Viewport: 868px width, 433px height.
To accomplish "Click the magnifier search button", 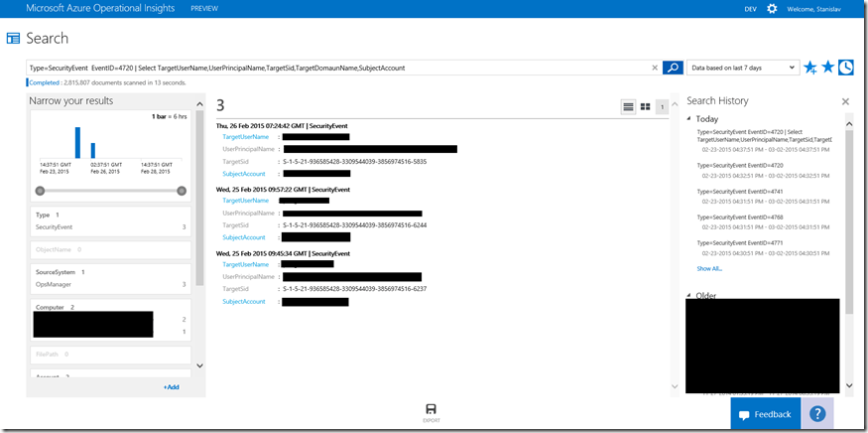I will click(x=673, y=68).
